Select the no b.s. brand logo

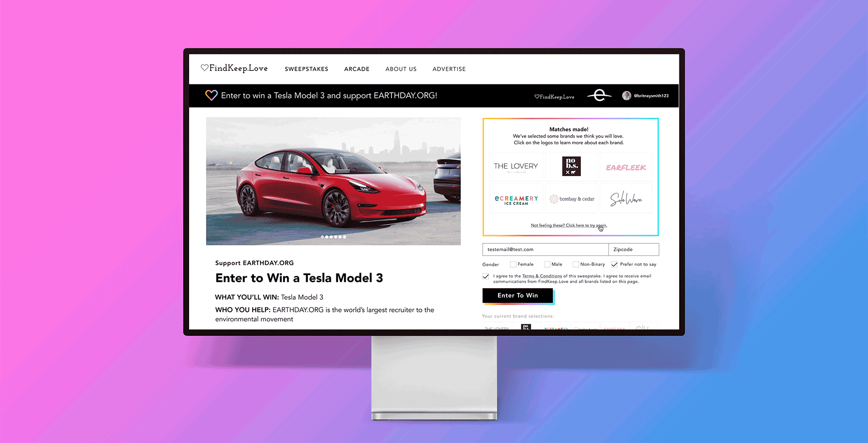click(x=571, y=167)
